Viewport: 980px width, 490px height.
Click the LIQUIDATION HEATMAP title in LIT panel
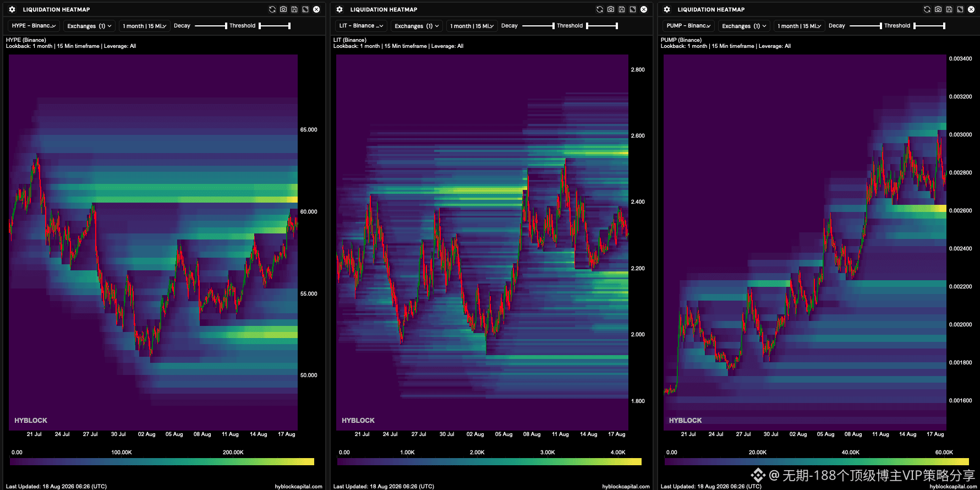pyautogui.click(x=384, y=9)
